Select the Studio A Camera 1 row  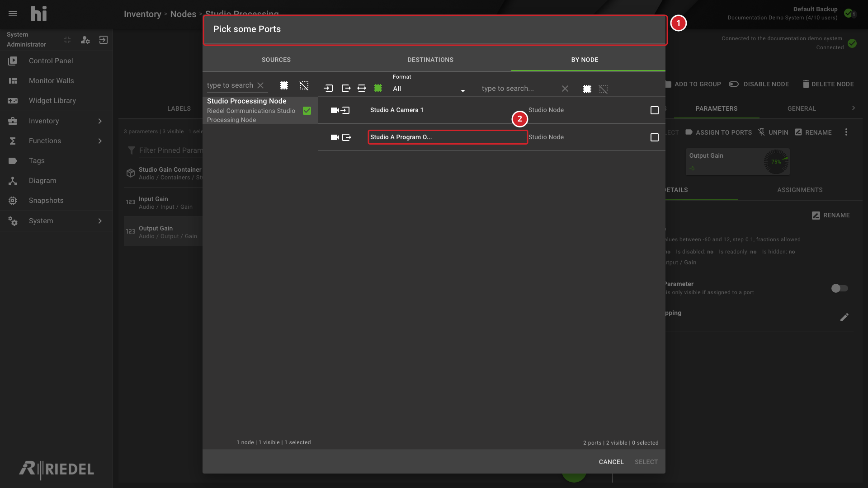click(491, 110)
